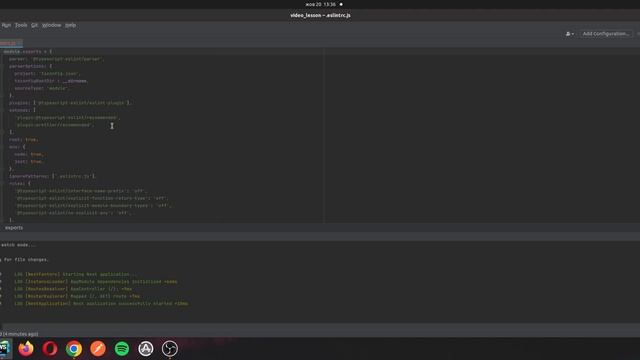
Task: Open the Run menu
Action: pyautogui.click(x=6, y=25)
